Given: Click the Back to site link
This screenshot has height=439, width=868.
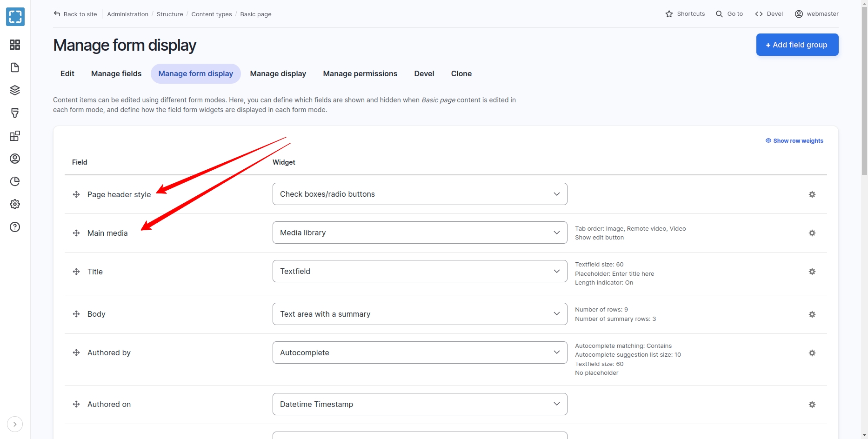Looking at the screenshot, I should tap(75, 14).
